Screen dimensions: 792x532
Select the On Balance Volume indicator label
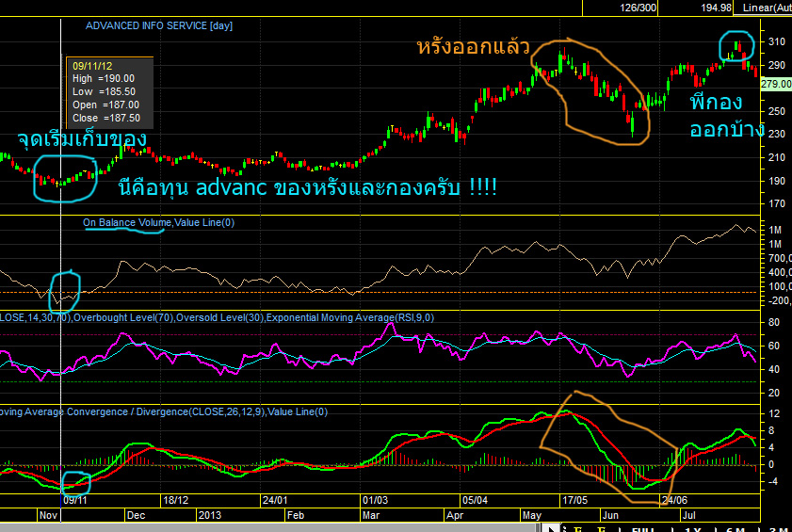[x=128, y=222]
